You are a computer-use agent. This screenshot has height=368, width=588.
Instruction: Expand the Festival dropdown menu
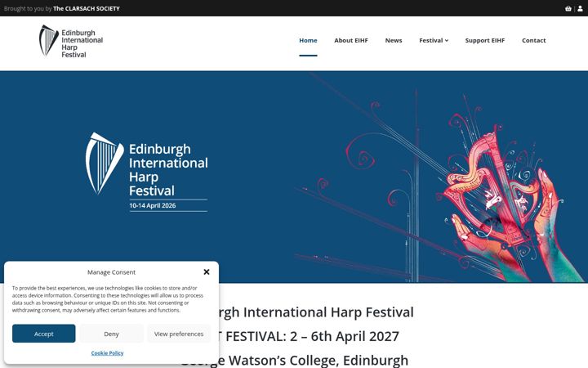coord(434,40)
